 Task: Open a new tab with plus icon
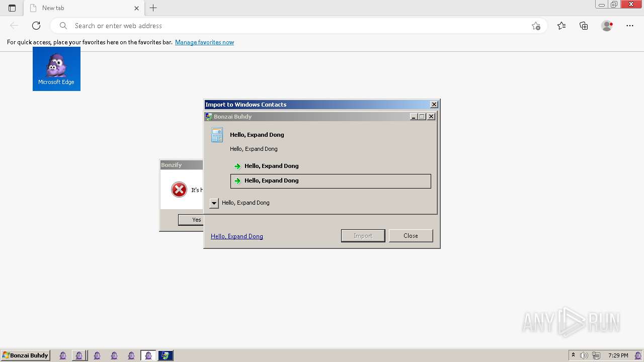pos(153,8)
